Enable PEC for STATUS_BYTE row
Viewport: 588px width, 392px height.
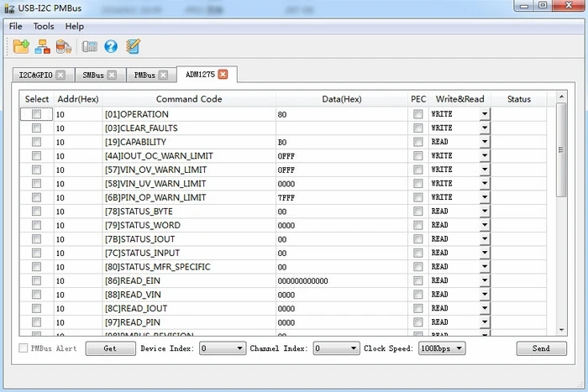[x=418, y=211]
